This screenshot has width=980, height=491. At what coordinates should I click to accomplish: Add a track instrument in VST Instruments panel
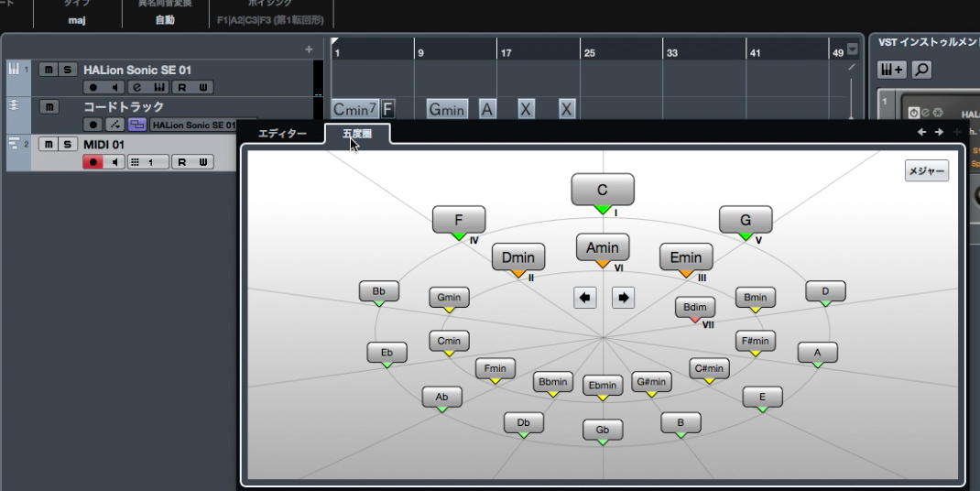click(x=892, y=70)
